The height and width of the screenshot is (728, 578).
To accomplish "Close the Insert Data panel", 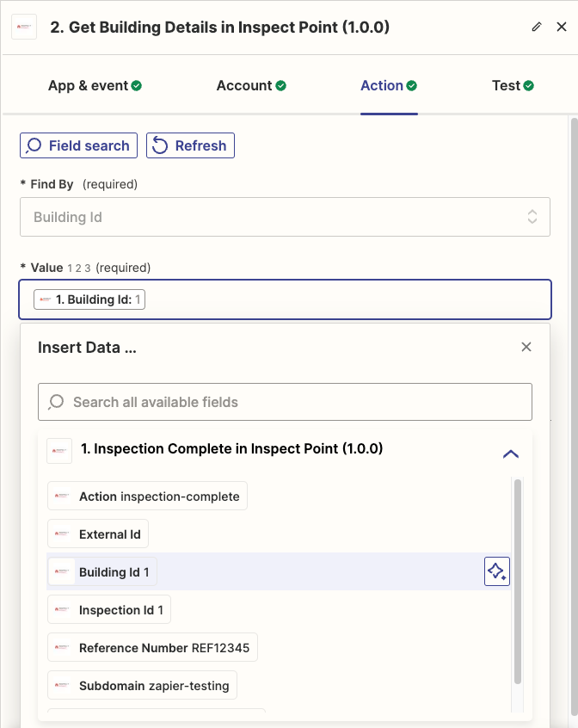I will [526, 347].
